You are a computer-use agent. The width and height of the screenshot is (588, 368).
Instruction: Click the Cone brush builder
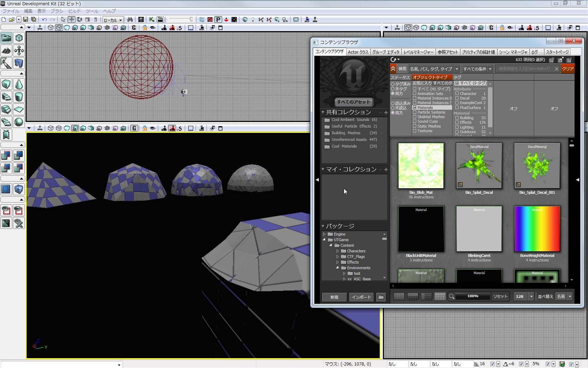(x=19, y=84)
